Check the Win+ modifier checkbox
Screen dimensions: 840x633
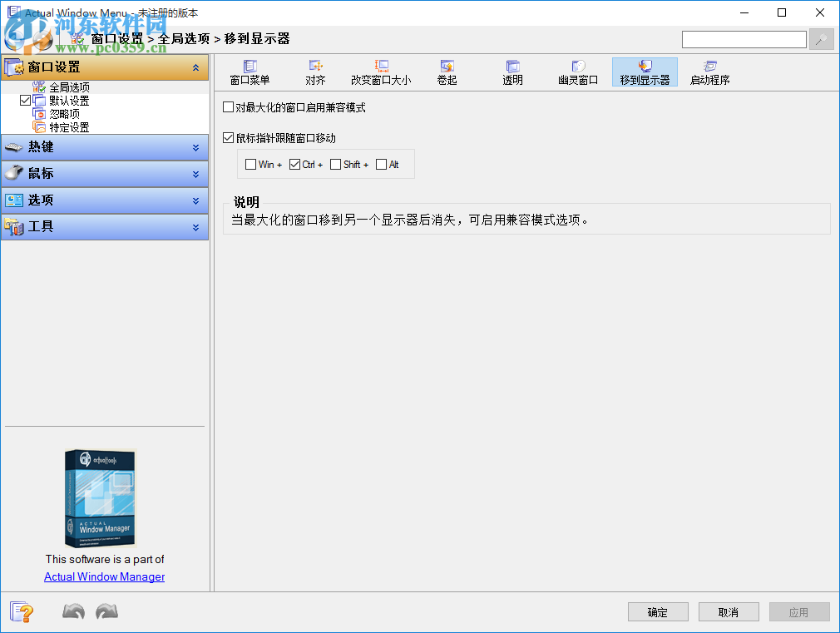click(250, 164)
